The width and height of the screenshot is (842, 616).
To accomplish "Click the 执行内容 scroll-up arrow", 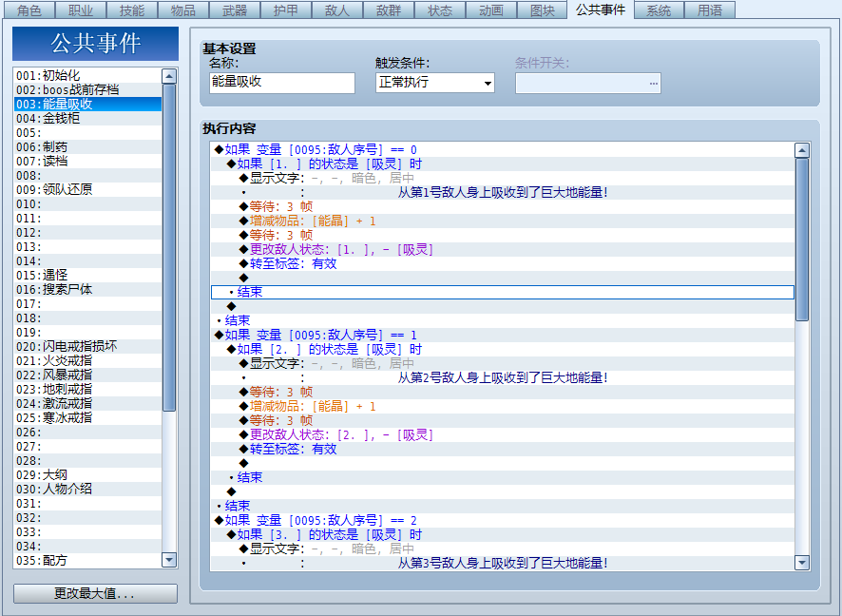I will [x=802, y=150].
